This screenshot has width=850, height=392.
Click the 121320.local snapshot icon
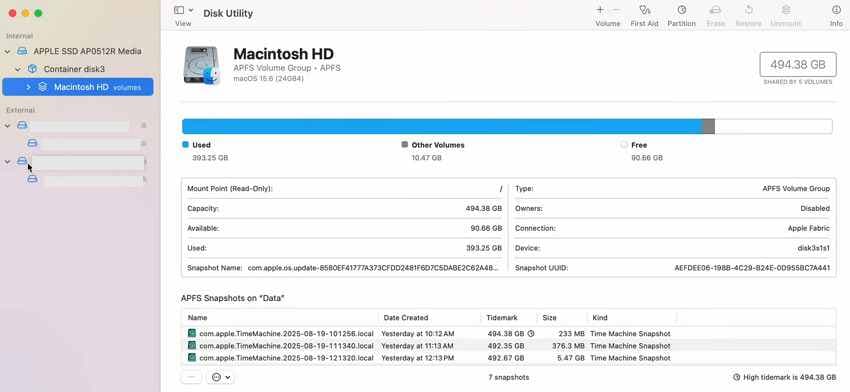pos(191,358)
